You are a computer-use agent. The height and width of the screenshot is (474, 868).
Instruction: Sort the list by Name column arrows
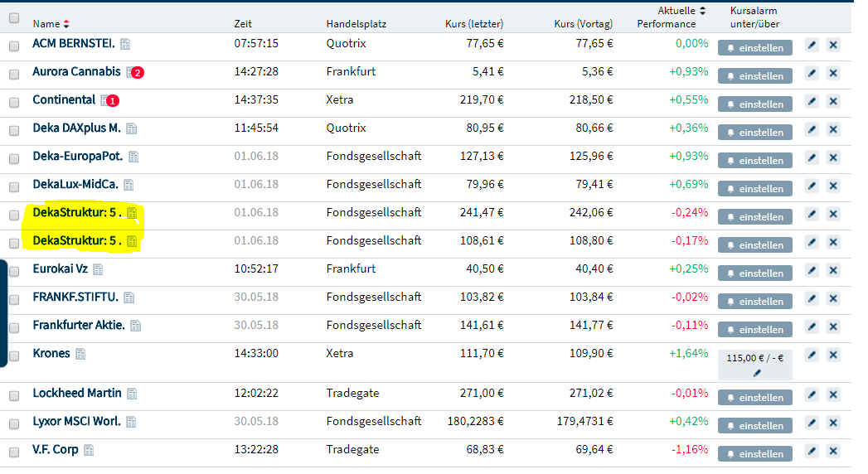[66, 24]
